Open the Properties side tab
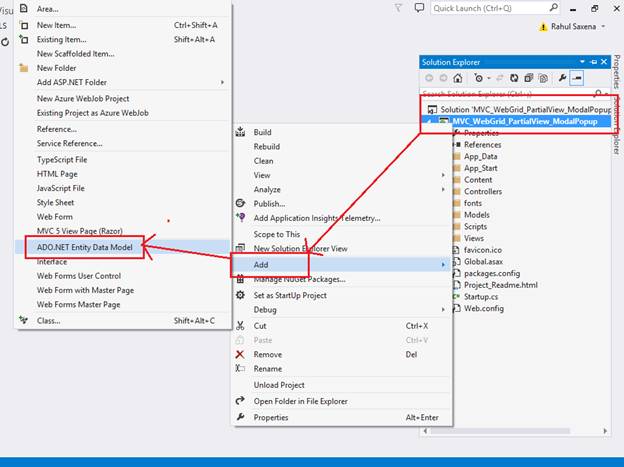The height and width of the screenshot is (467, 624). (x=616, y=72)
